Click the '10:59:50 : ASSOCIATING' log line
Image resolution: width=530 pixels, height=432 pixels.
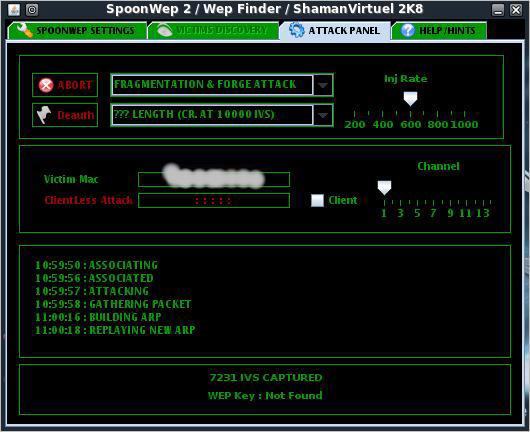coord(96,265)
